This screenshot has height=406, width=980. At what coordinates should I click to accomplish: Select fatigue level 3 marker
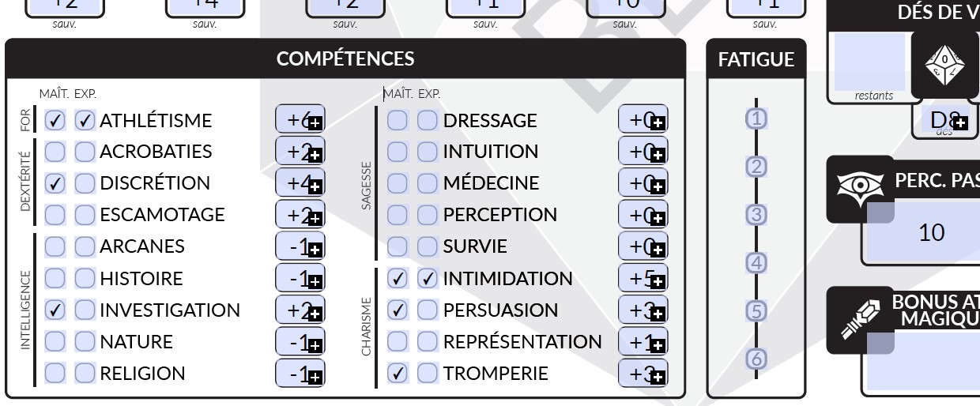756,215
